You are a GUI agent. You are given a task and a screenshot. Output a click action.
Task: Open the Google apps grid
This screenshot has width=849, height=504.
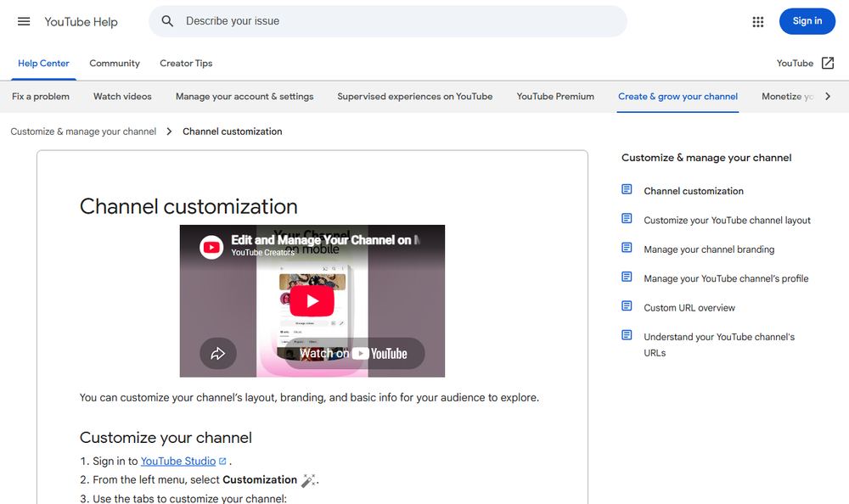point(758,22)
